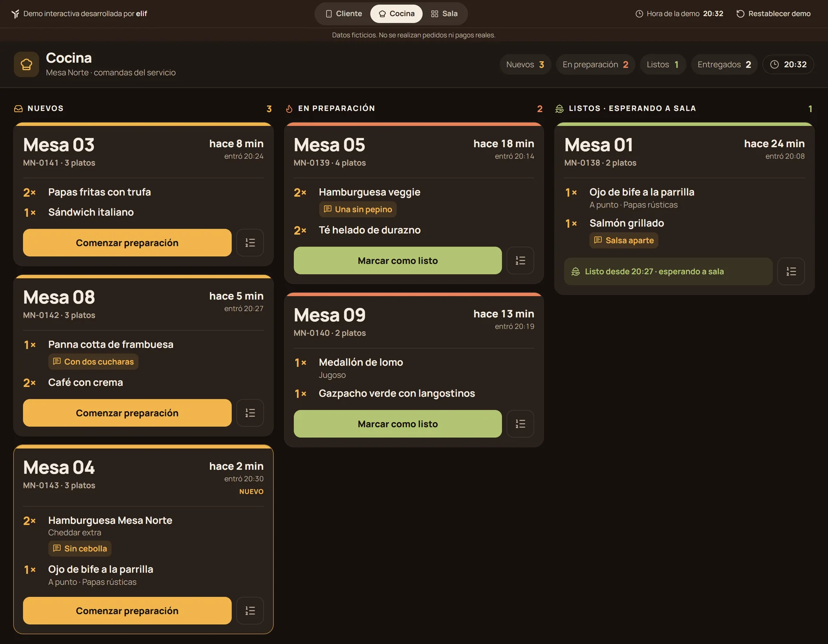This screenshot has width=828, height=644.
Task: Mark Mesa 05 order as ready
Action: tap(397, 260)
